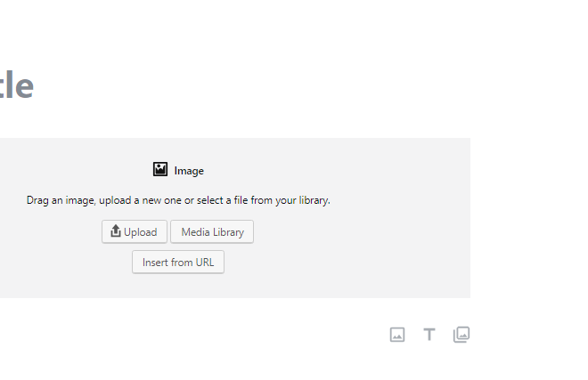
Task: Add an Image block via inserter icon
Action: click(397, 335)
